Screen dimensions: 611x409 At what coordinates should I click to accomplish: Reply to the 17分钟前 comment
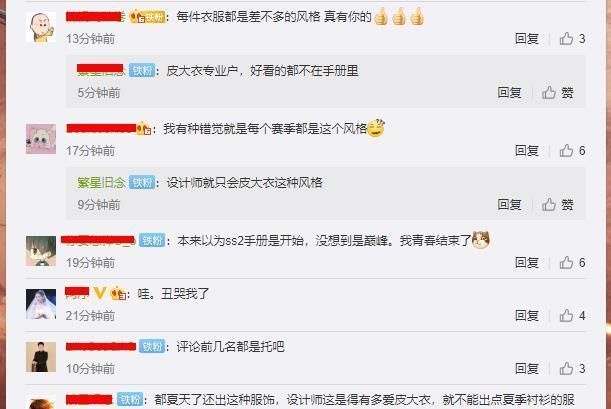pyautogui.click(x=527, y=151)
